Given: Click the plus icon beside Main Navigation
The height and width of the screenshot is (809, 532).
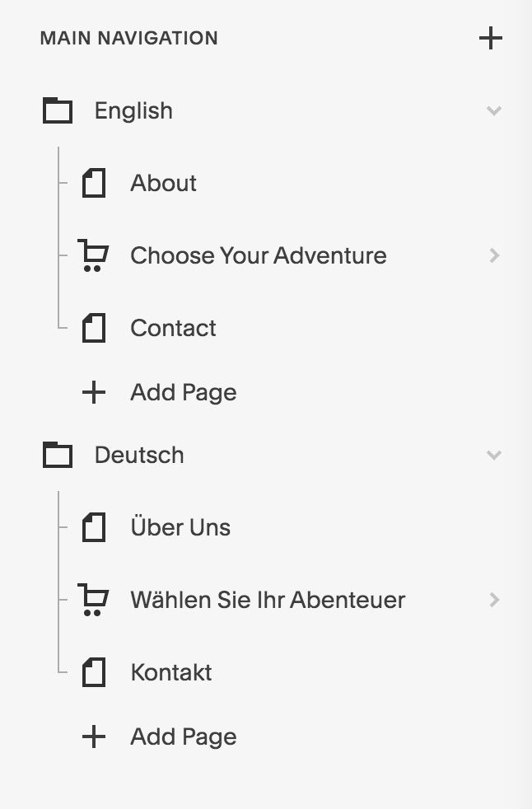Looking at the screenshot, I should click(490, 38).
